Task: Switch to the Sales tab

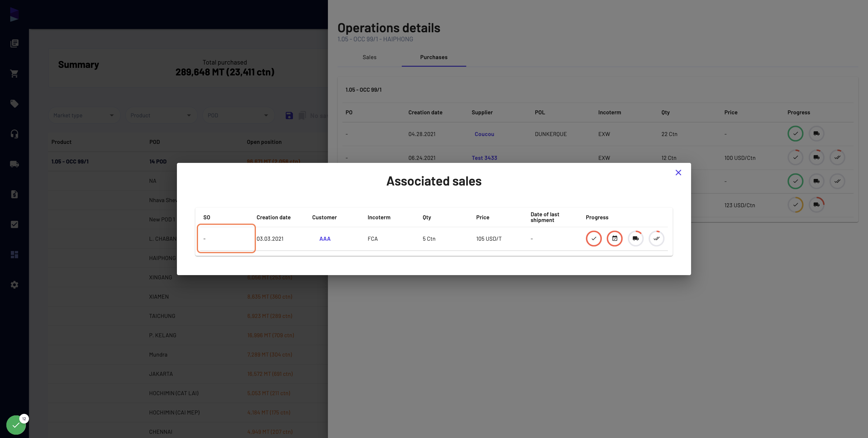Action: [x=369, y=57]
